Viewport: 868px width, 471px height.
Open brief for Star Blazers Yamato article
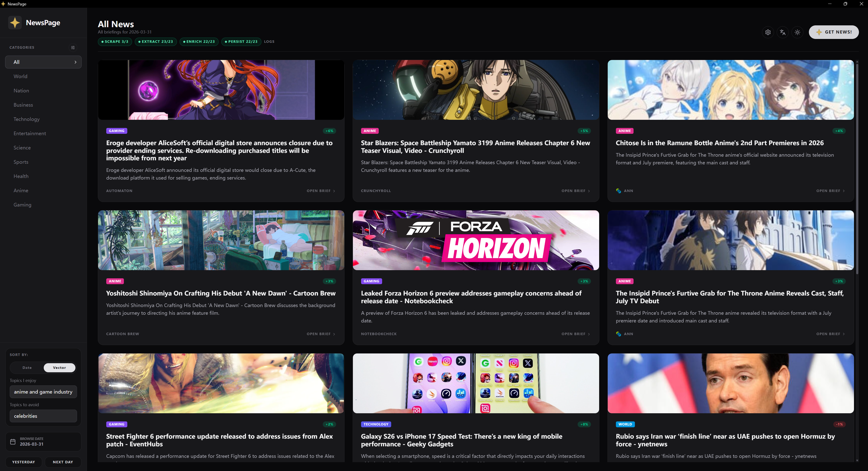(576, 191)
